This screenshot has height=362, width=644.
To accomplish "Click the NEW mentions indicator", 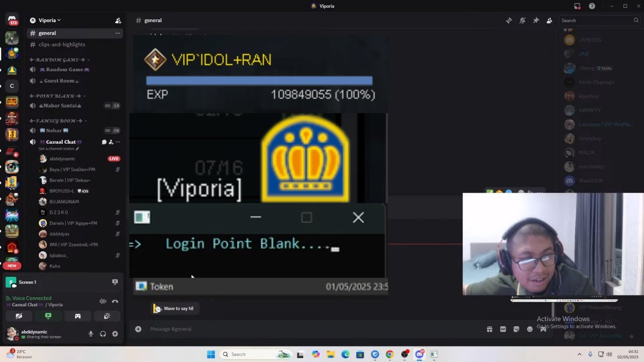I will 12,265.
